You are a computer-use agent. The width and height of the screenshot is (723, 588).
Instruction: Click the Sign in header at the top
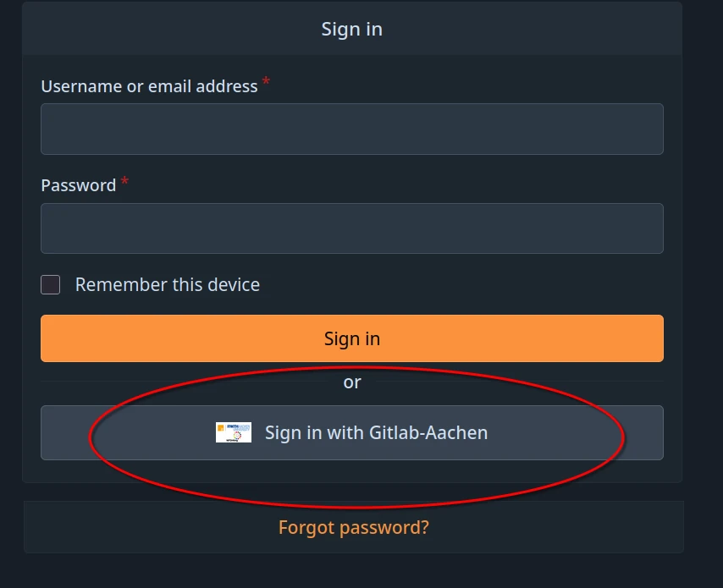(x=351, y=29)
